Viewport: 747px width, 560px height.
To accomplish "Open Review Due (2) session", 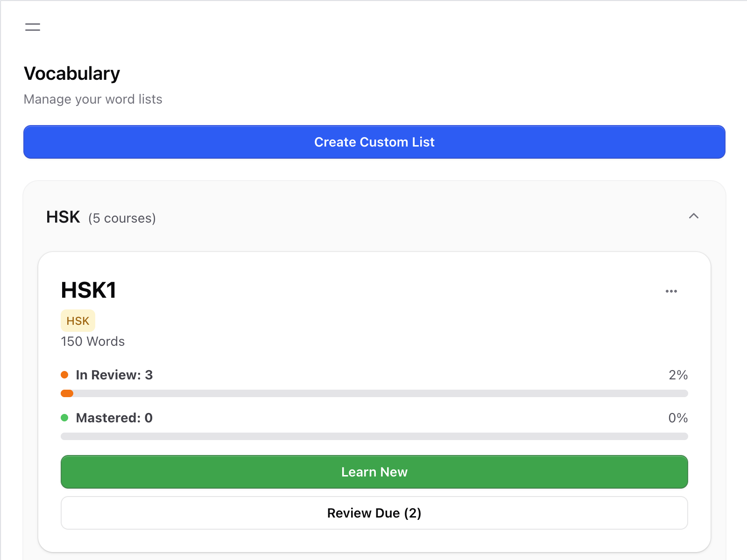I will click(374, 513).
